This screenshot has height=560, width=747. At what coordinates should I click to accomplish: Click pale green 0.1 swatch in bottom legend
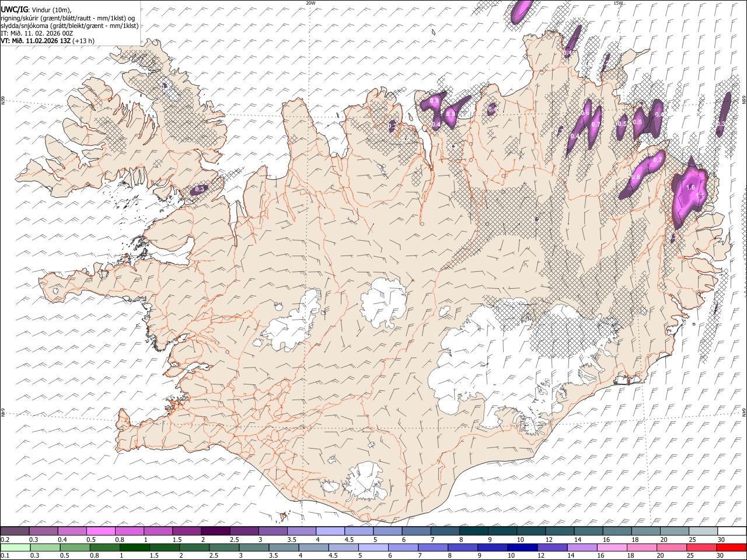pos(15,547)
